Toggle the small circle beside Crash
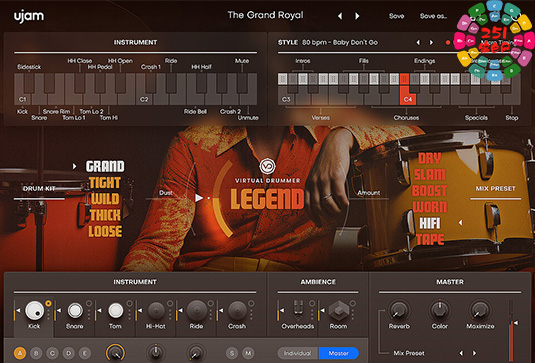535x363 pixels. click(x=251, y=303)
